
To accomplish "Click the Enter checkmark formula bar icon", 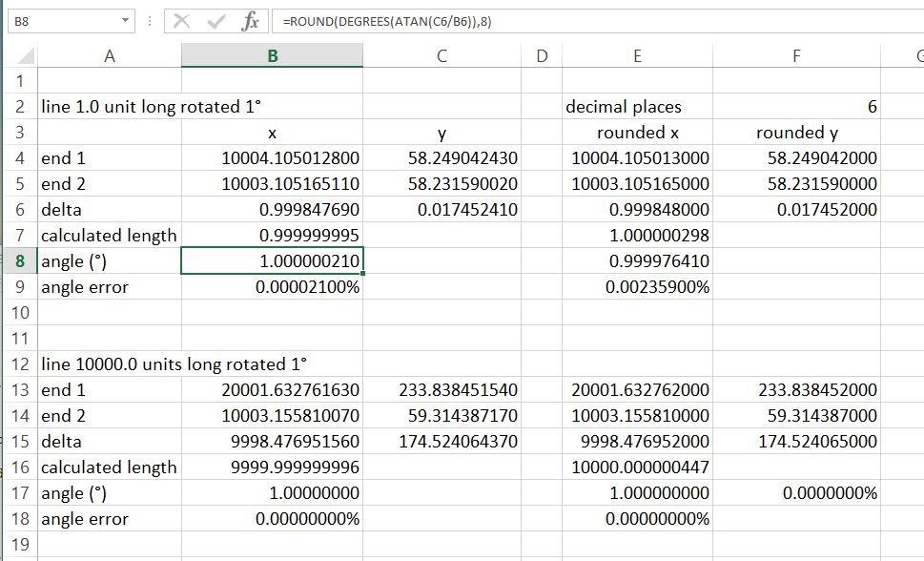I will point(216,22).
